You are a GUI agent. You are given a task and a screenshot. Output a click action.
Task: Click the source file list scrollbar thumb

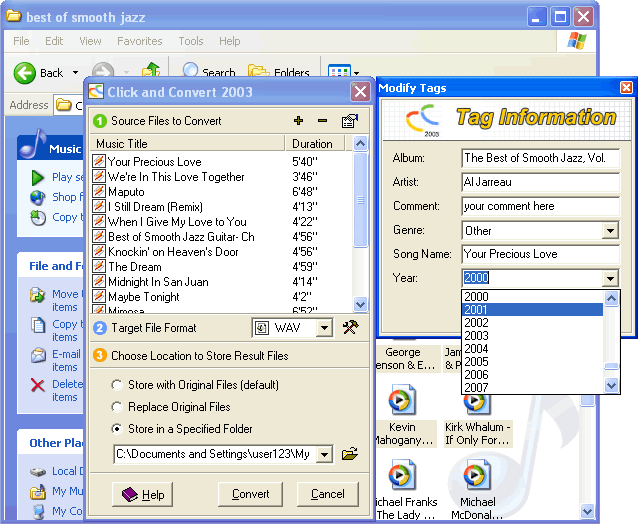coord(361,199)
